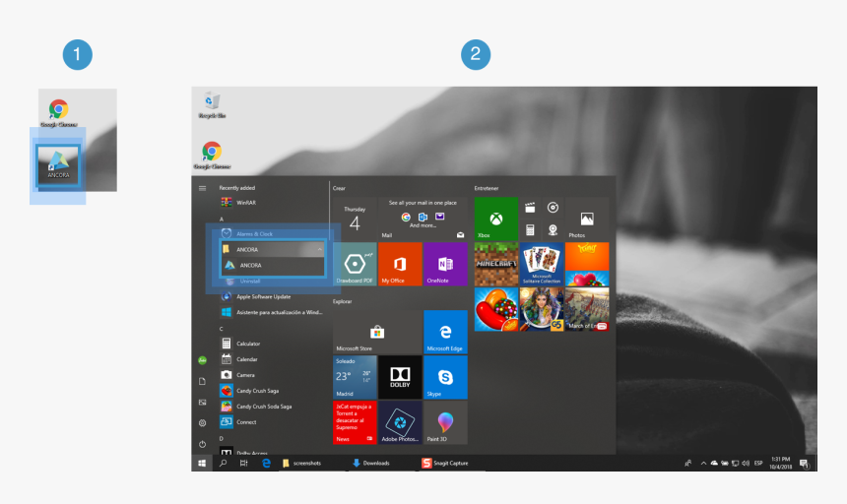Open Edge from the taskbar
The height and width of the screenshot is (504, 847).
click(266, 463)
